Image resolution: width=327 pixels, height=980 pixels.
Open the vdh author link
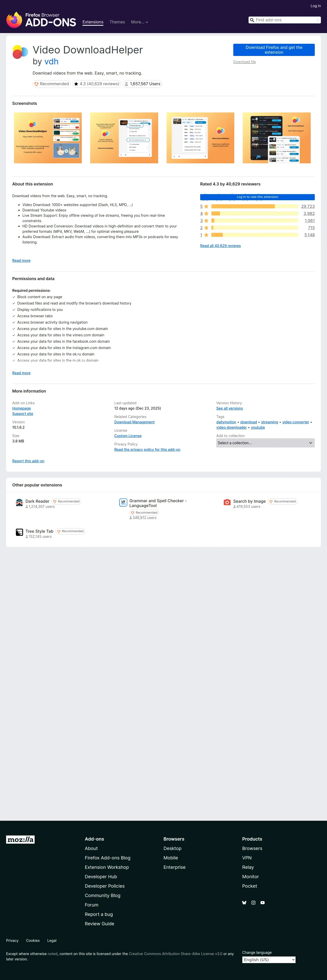(x=51, y=62)
